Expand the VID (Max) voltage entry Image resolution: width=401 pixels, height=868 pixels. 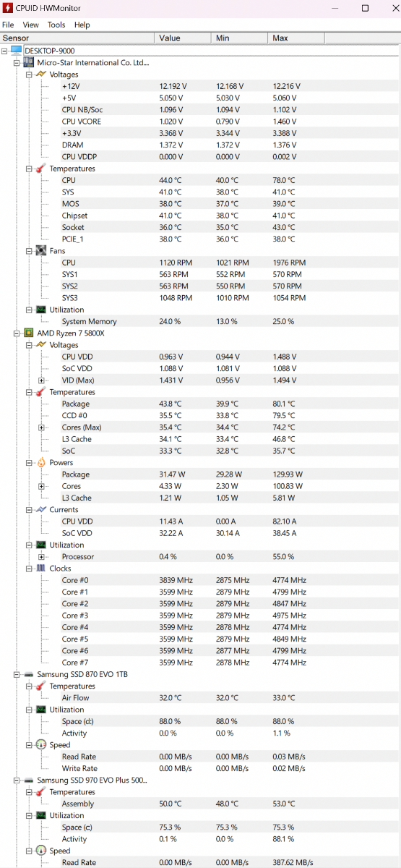(41, 380)
